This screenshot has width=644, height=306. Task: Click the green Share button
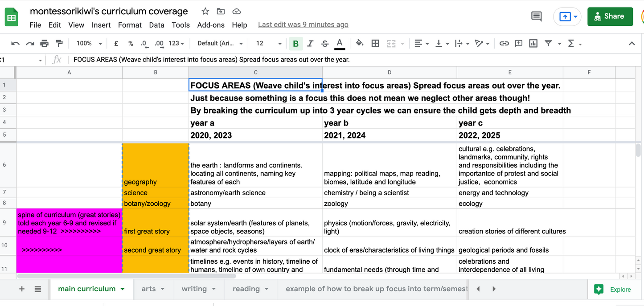tap(610, 16)
